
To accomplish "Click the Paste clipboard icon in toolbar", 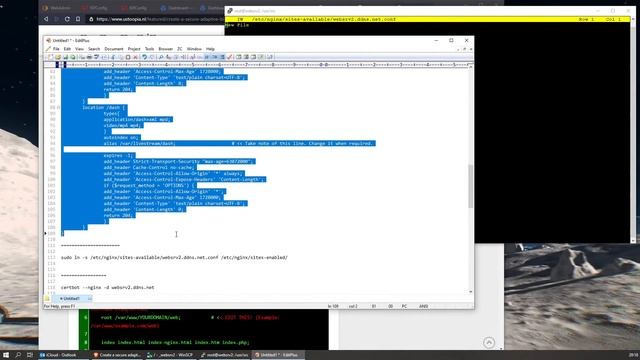I will (x=128, y=57).
